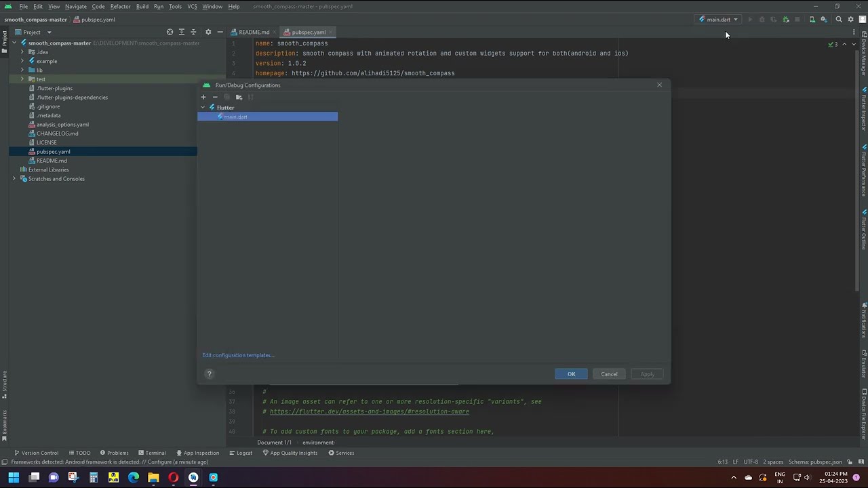Screen dimensions: 868x488
Task: Create new configuration folder icon in dialog
Action: [239, 97]
